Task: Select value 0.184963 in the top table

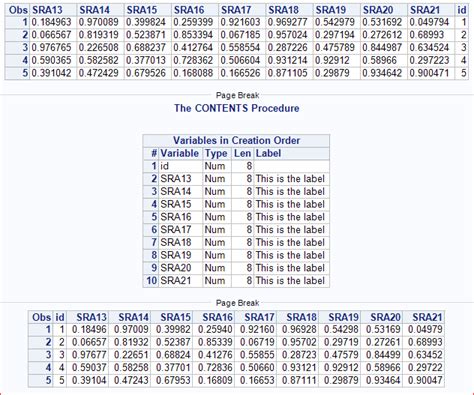Action: tap(51, 22)
